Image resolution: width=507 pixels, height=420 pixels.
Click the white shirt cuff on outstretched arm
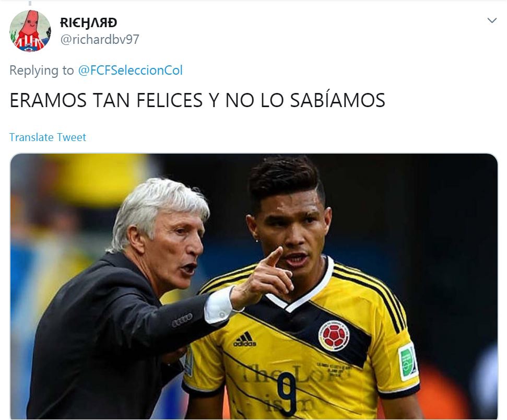[219, 306]
